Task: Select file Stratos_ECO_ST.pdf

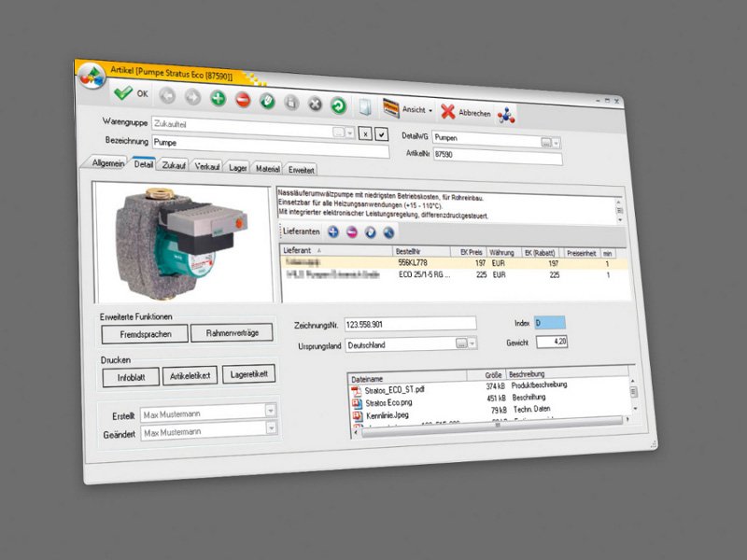Action: [394, 390]
